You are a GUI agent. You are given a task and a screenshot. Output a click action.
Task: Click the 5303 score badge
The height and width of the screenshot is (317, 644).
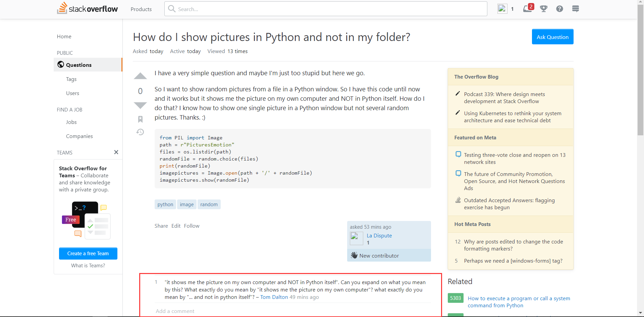[455, 298]
